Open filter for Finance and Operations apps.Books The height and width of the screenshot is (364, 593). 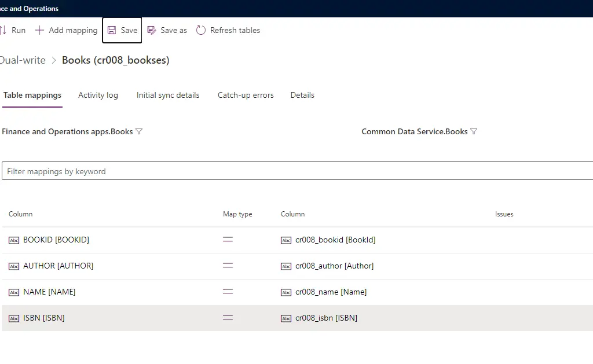[x=139, y=131]
